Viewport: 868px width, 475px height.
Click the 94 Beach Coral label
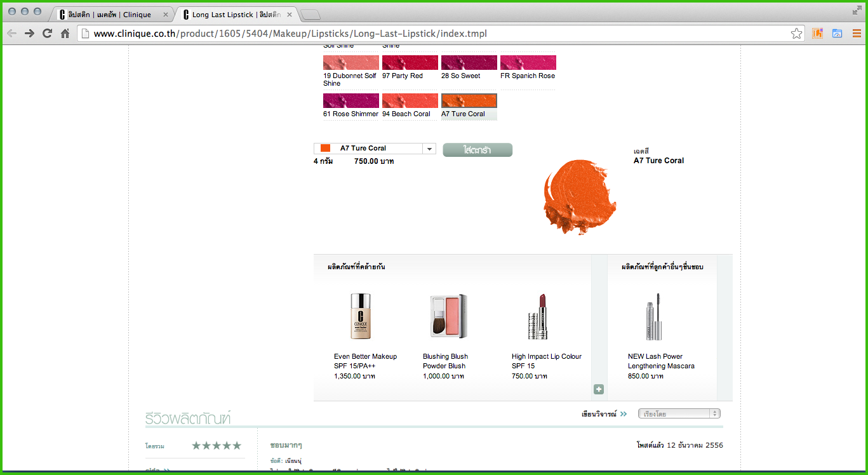pos(406,114)
